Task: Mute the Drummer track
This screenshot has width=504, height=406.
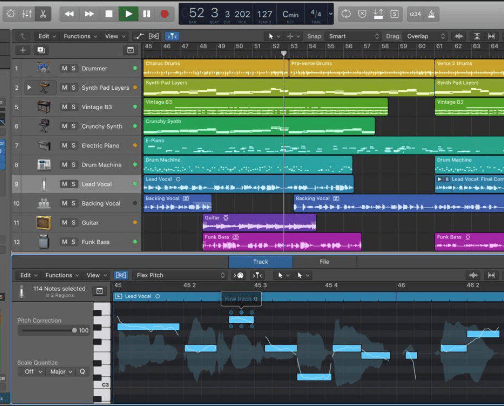Action: (64, 68)
